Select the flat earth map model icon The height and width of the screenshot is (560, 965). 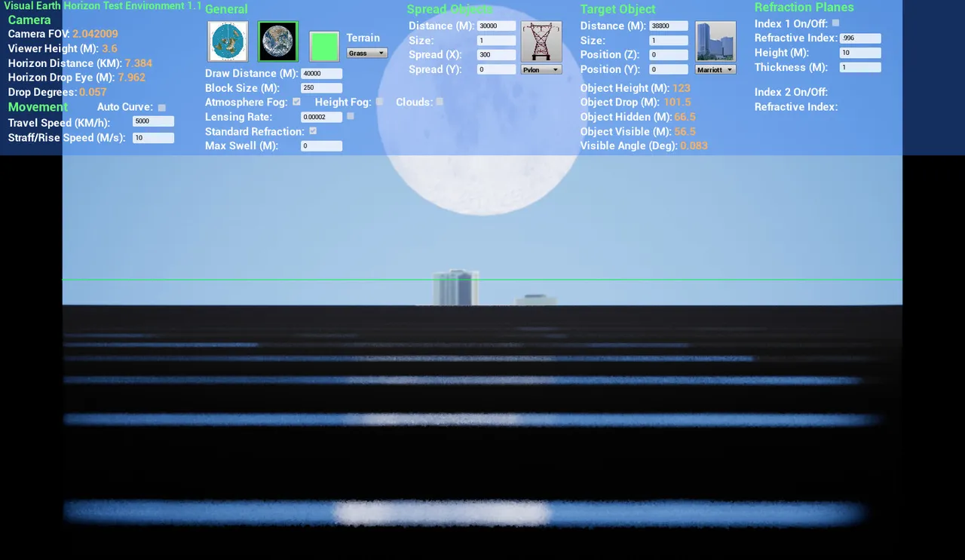point(228,41)
